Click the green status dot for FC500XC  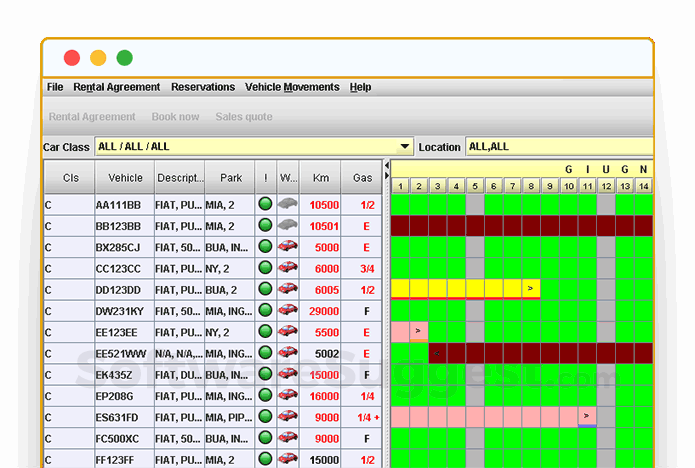click(x=265, y=437)
